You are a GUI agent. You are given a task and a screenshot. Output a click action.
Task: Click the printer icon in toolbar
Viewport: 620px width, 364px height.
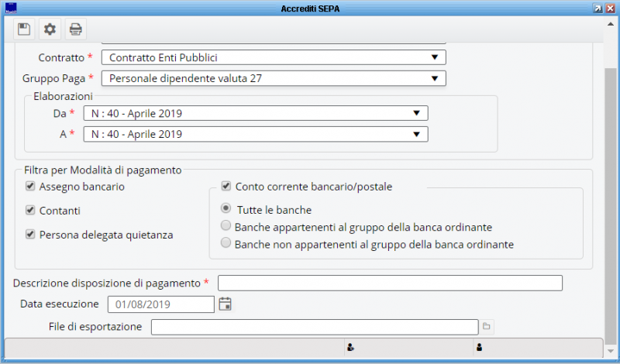point(75,29)
